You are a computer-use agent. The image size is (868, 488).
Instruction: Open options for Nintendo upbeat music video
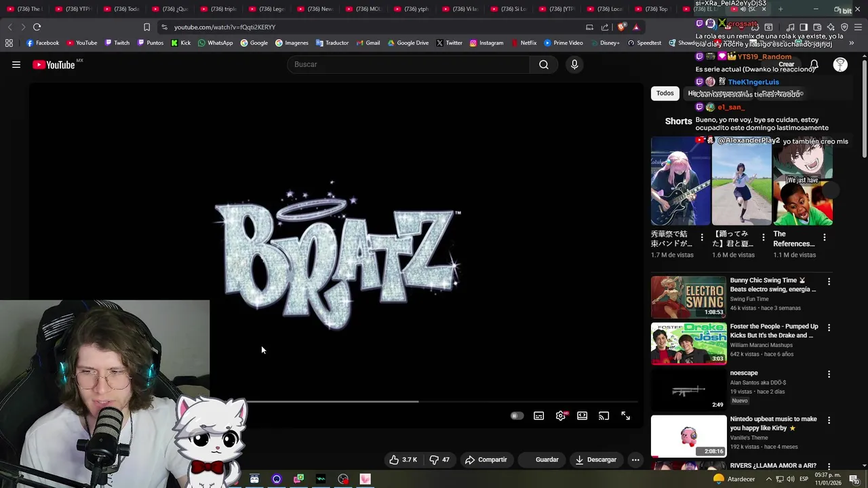pyautogui.click(x=829, y=420)
